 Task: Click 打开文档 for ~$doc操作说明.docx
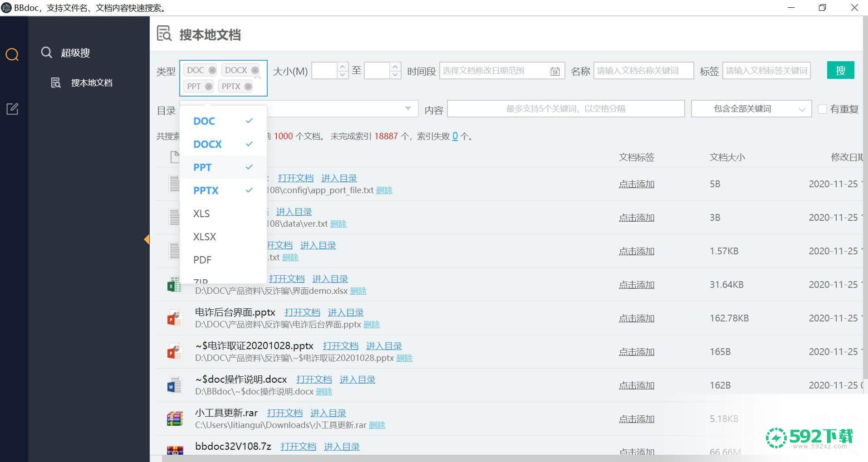pyautogui.click(x=314, y=379)
